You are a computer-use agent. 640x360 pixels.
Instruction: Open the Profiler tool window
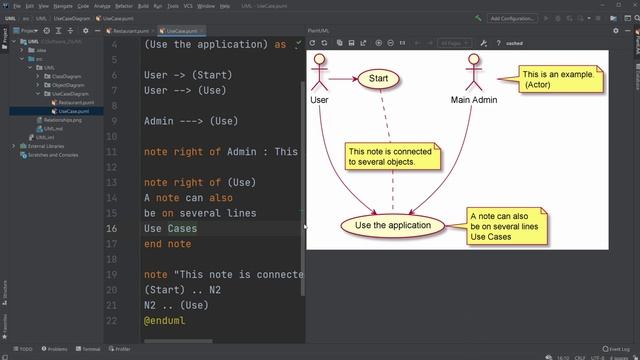tap(120, 349)
